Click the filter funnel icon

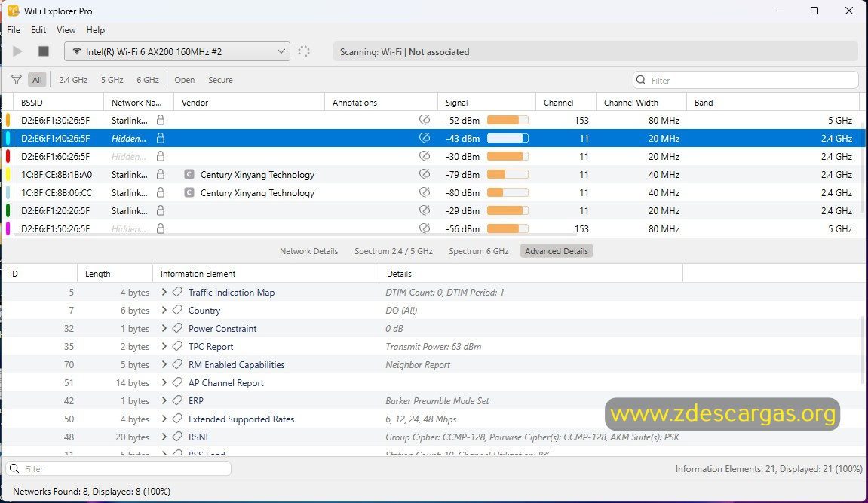tap(17, 80)
